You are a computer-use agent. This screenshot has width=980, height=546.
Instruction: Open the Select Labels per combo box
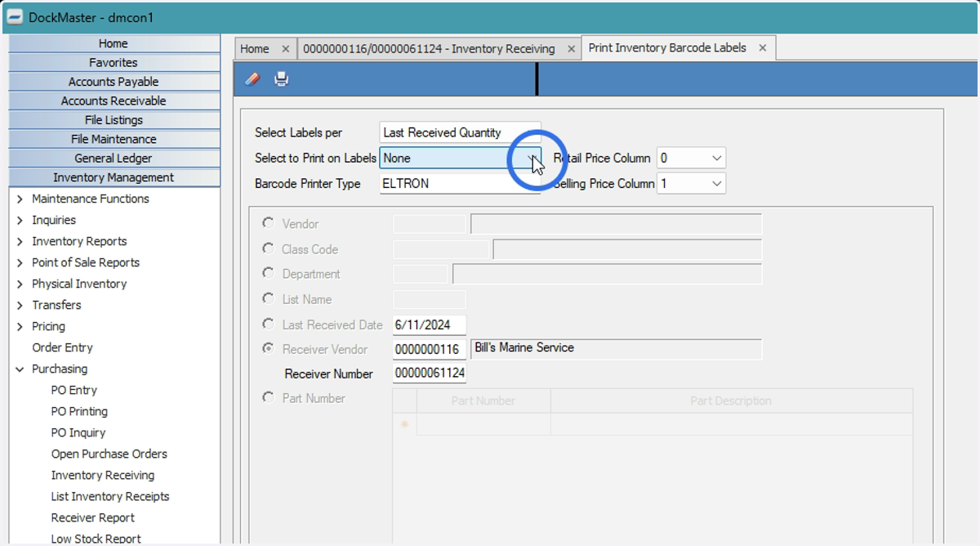click(460, 132)
